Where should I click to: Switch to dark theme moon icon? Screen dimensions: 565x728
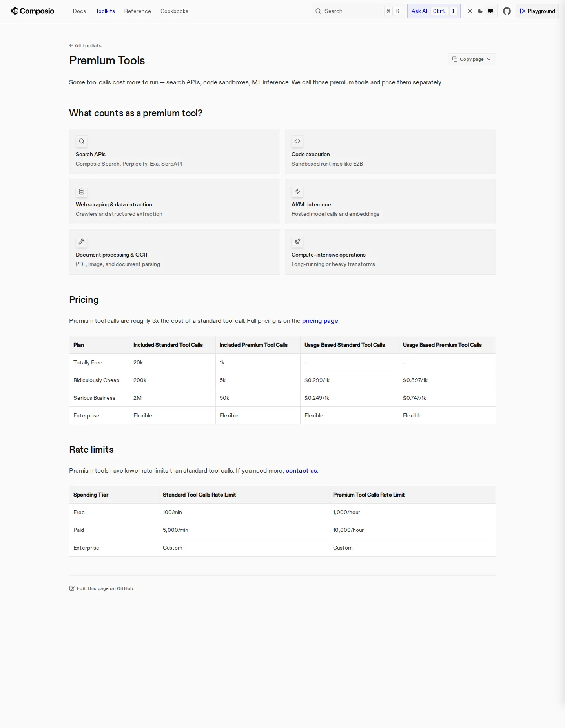[480, 11]
